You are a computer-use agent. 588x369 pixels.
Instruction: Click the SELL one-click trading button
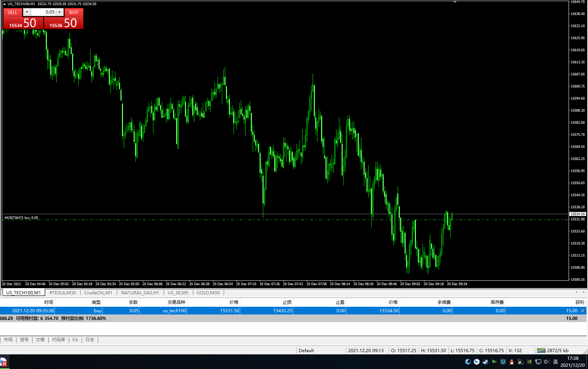(x=12, y=12)
